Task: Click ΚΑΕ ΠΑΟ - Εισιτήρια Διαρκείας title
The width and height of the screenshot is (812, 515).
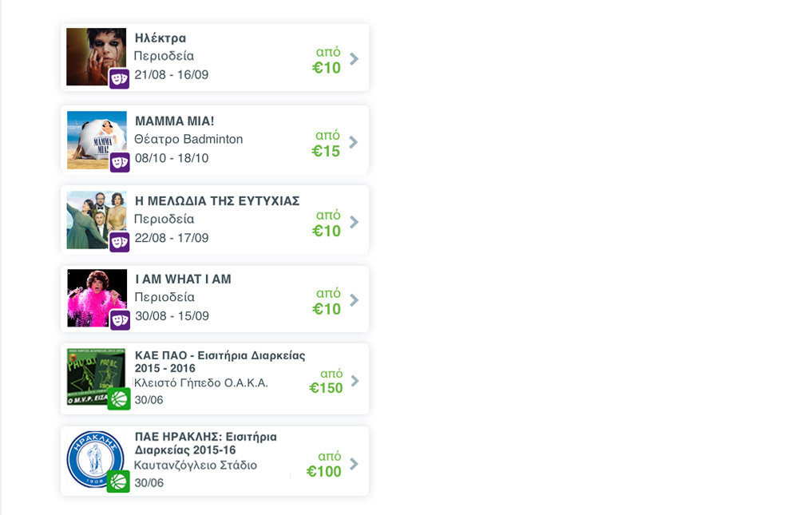Action: 220,362
